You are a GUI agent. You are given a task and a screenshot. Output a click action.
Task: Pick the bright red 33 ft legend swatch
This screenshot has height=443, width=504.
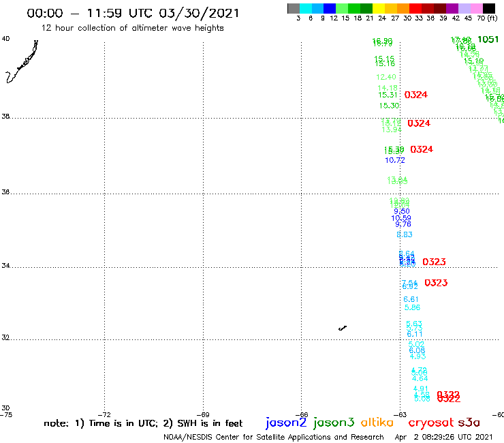415,8
